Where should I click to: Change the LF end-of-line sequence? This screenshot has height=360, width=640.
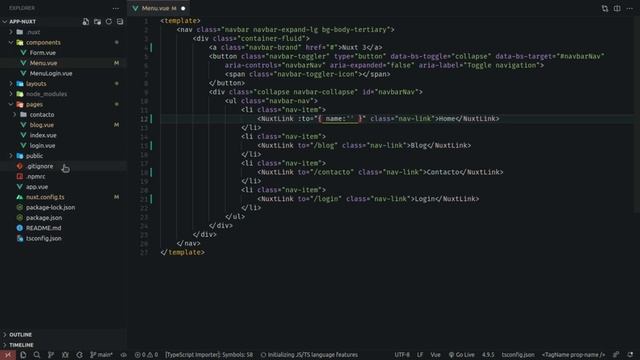420,355
